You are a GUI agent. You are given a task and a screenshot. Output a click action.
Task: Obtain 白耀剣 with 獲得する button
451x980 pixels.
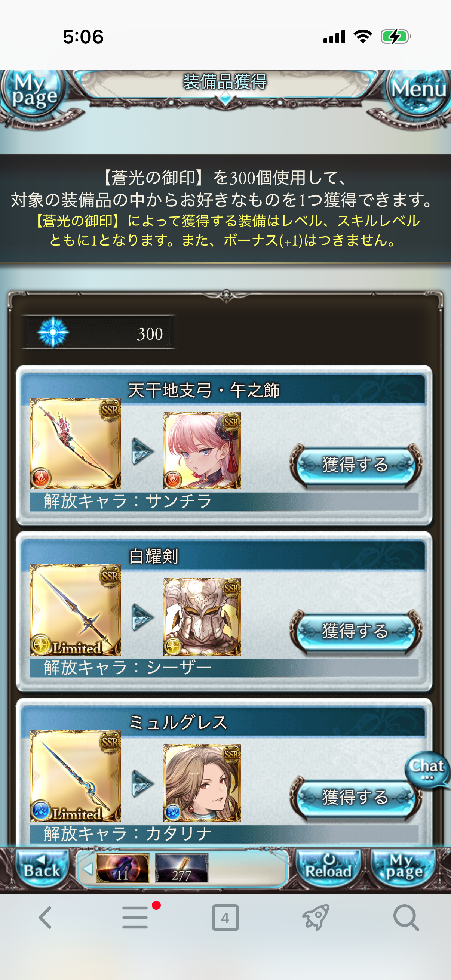pos(356,631)
